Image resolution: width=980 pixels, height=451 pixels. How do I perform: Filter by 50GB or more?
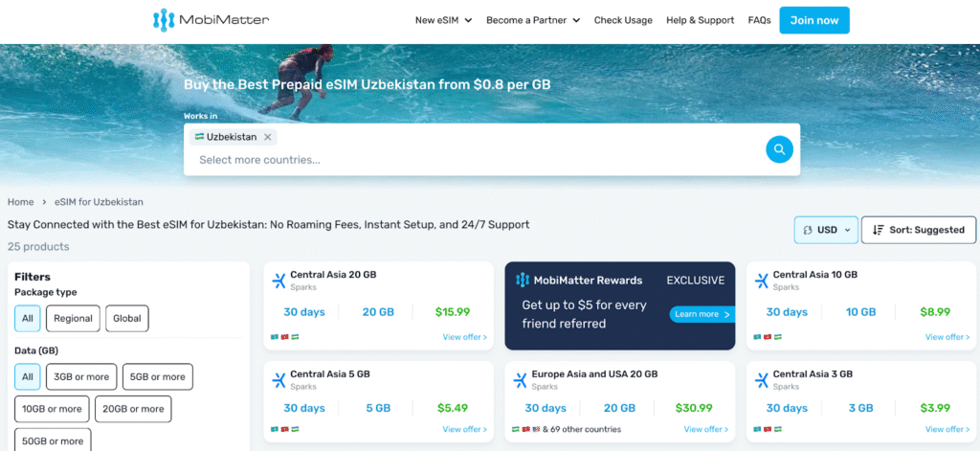coord(54,440)
